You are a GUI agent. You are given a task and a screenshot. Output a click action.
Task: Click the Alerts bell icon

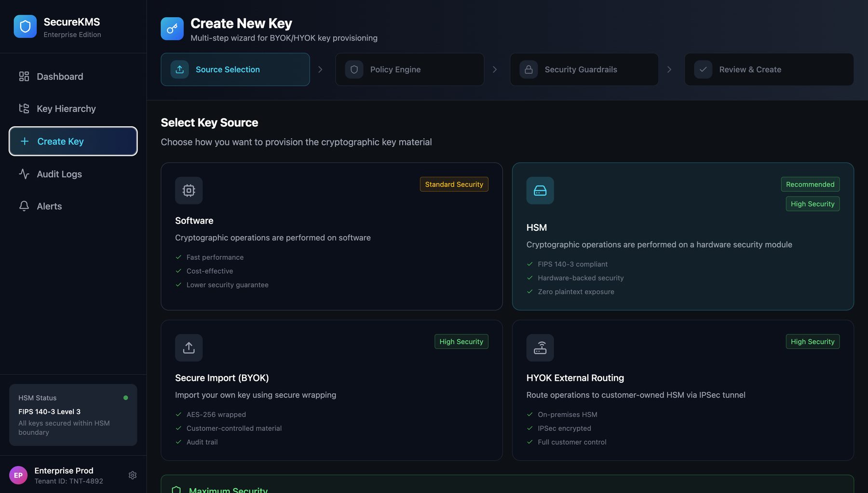[x=24, y=206]
